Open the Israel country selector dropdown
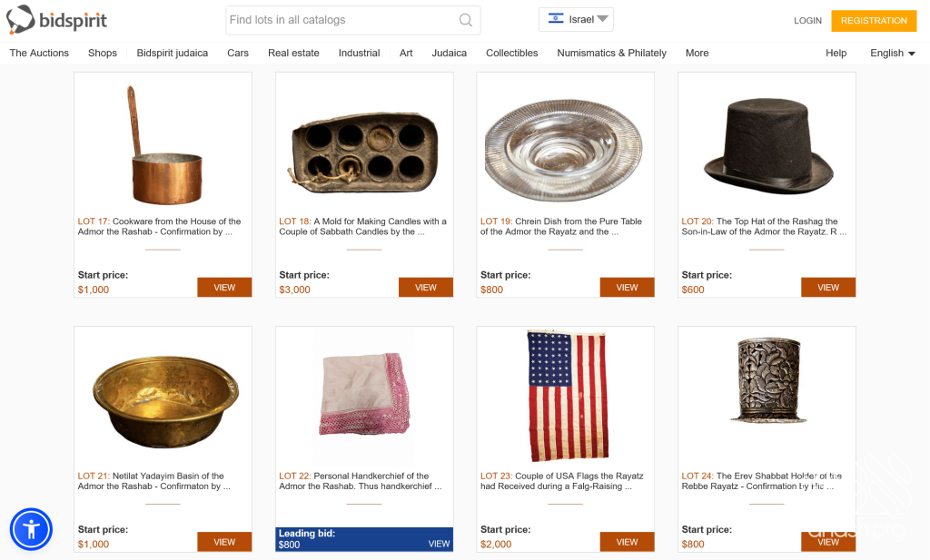The image size is (930, 560). 576,19
